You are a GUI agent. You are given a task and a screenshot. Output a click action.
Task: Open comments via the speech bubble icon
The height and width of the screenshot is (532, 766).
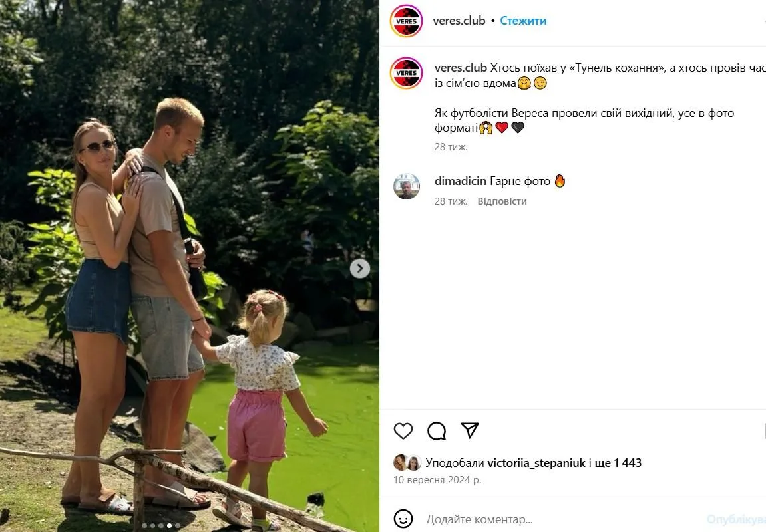click(437, 430)
